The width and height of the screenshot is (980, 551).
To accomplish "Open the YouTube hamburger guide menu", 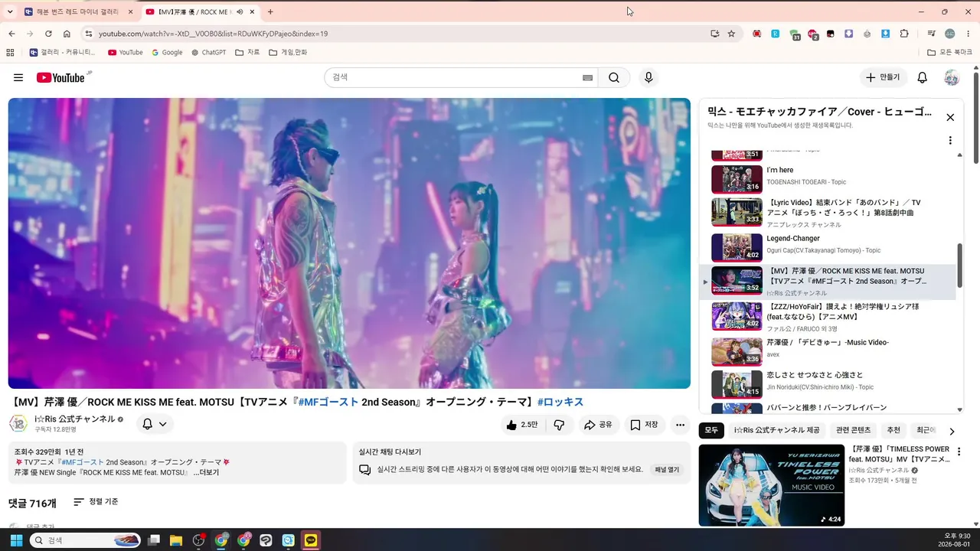I will pos(18,77).
